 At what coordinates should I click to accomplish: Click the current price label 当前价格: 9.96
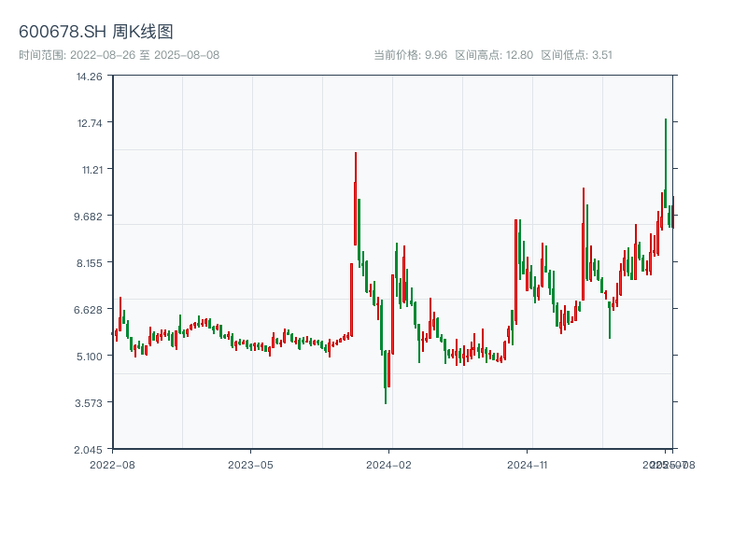pos(410,55)
